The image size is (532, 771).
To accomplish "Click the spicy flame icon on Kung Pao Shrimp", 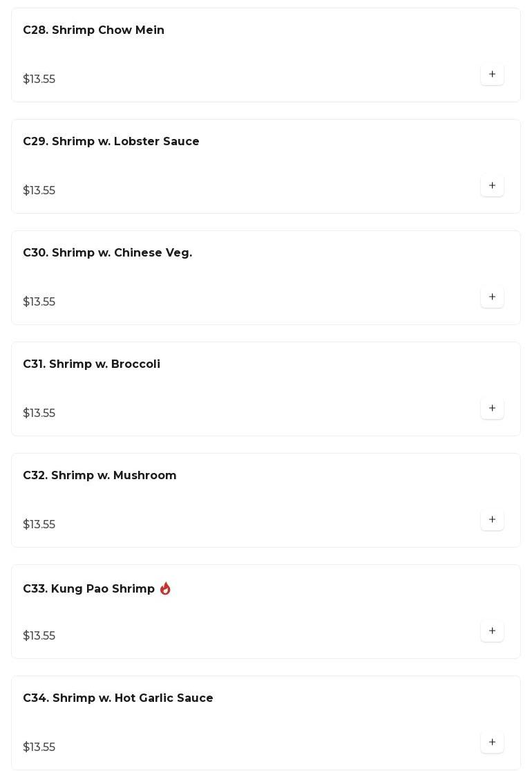I will [165, 588].
